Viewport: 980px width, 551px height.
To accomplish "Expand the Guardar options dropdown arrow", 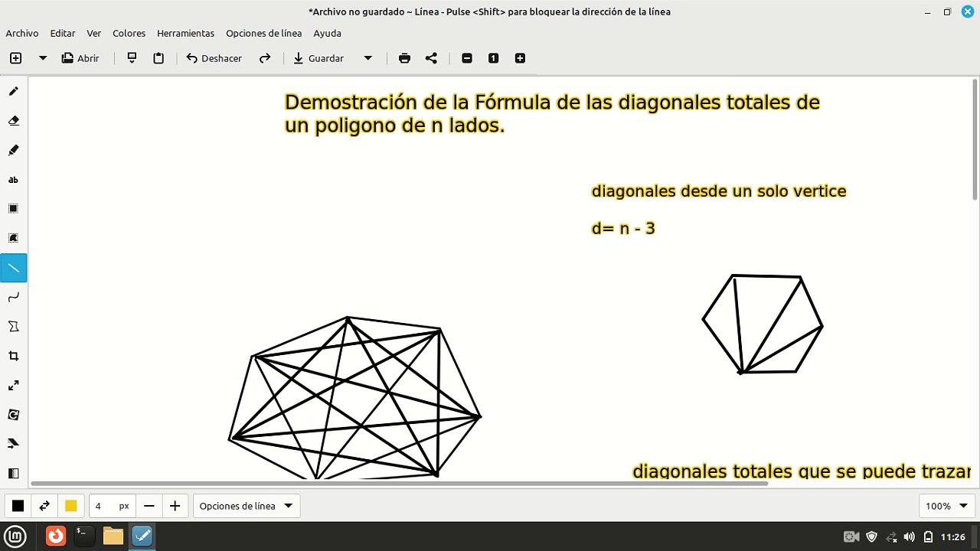I will click(367, 58).
